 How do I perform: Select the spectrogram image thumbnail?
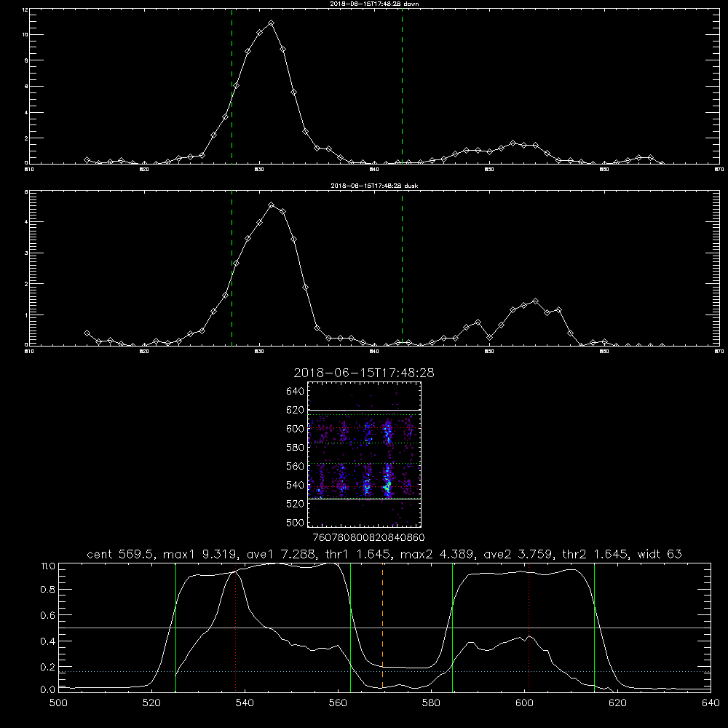click(364, 454)
